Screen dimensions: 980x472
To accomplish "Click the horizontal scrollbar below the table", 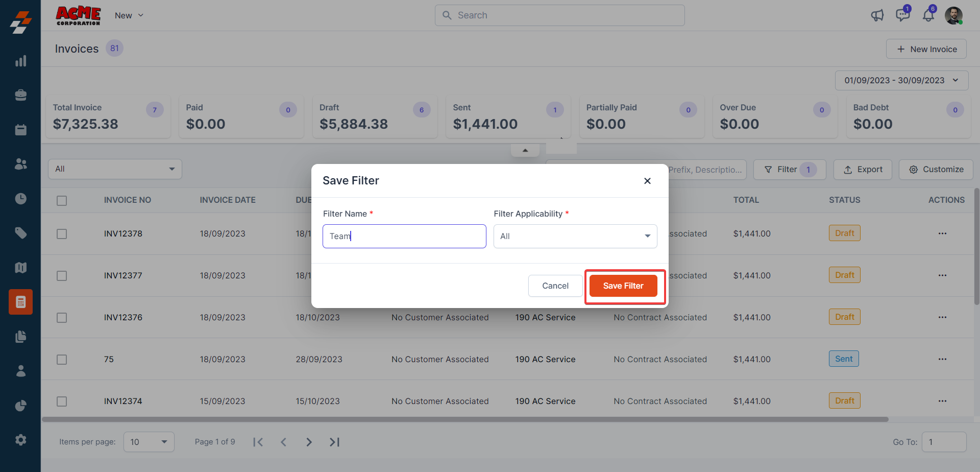I will click(x=464, y=419).
